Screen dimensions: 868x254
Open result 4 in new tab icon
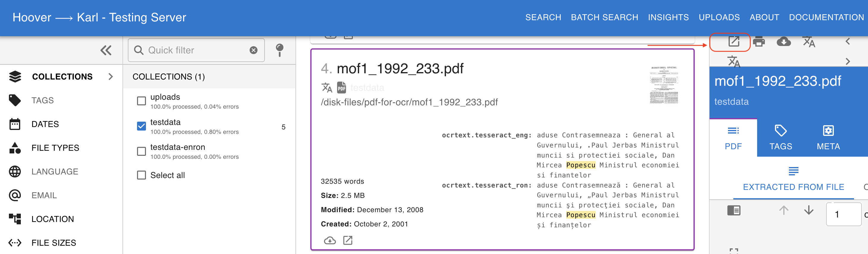point(347,240)
